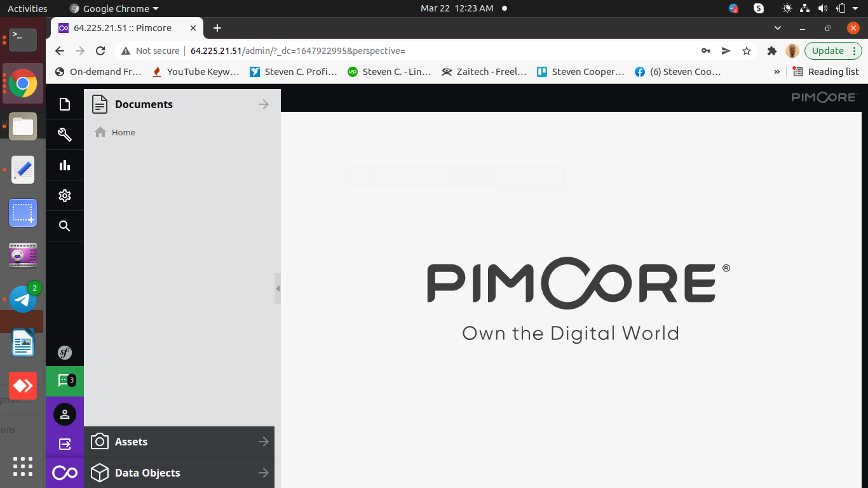Open YouTube Keyw... bookmark

pos(196,72)
